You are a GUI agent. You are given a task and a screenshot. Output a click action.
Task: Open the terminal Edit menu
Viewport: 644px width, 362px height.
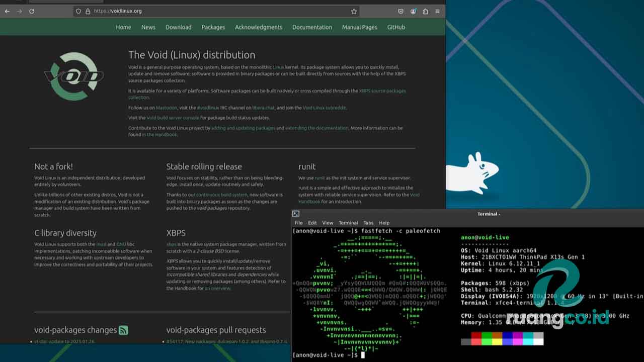click(x=312, y=223)
